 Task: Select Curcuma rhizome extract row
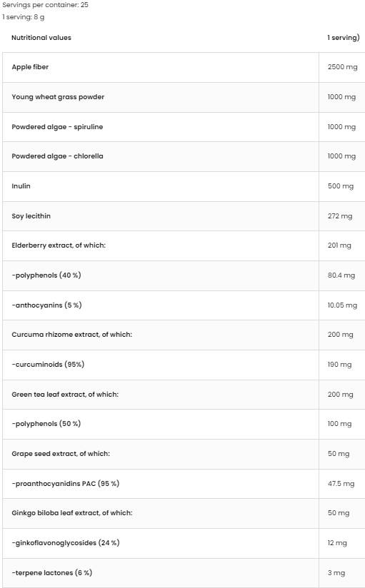coord(184,335)
